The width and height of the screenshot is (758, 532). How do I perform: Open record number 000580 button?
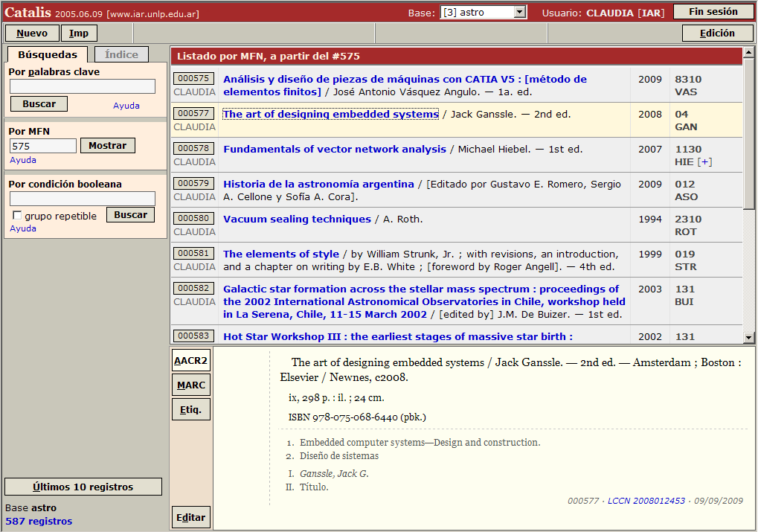194,219
